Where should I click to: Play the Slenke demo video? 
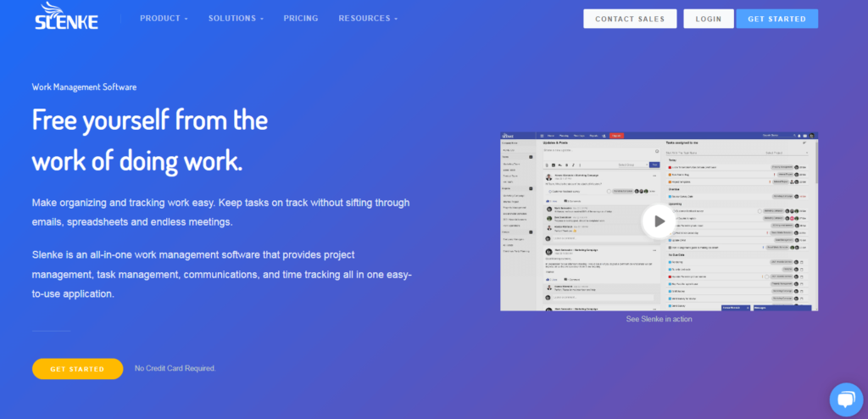click(x=659, y=221)
